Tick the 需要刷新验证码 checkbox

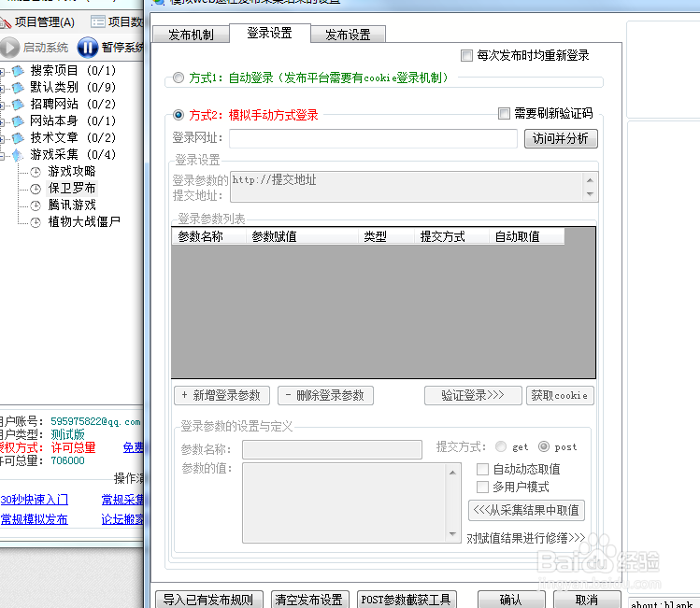[x=504, y=113]
